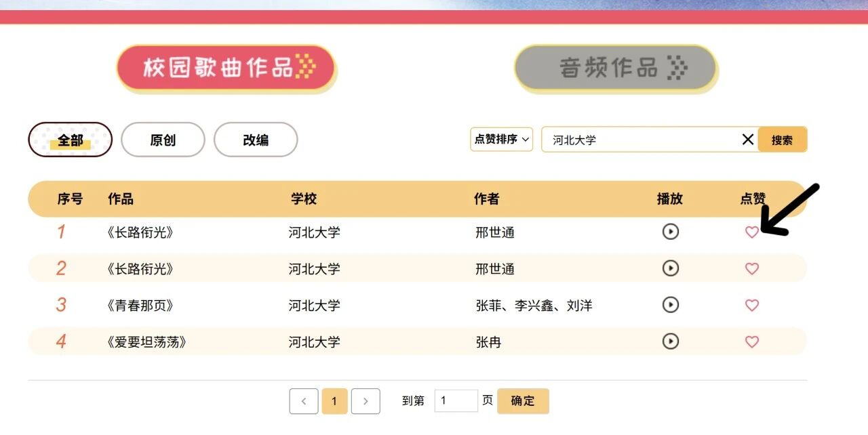This screenshot has height=435, width=868.
Task: Open the 点赞排序 sort dropdown
Action: pyautogui.click(x=501, y=140)
